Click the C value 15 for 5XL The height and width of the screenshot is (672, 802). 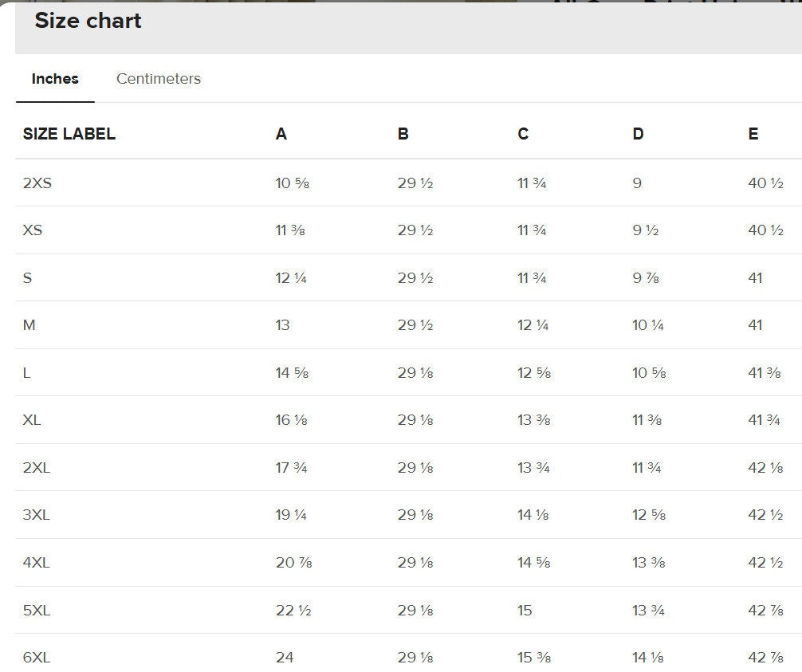(525, 611)
